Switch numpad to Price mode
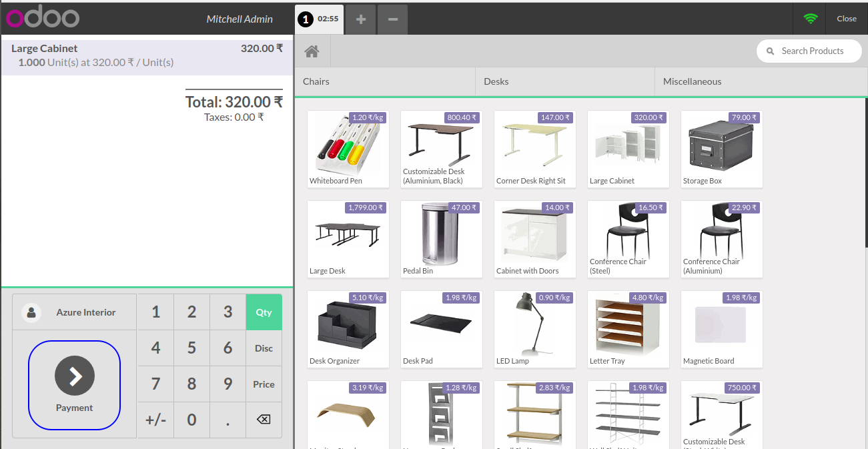The width and height of the screenshot is (868, 449). pyautogui.click(x=264, y=384)
